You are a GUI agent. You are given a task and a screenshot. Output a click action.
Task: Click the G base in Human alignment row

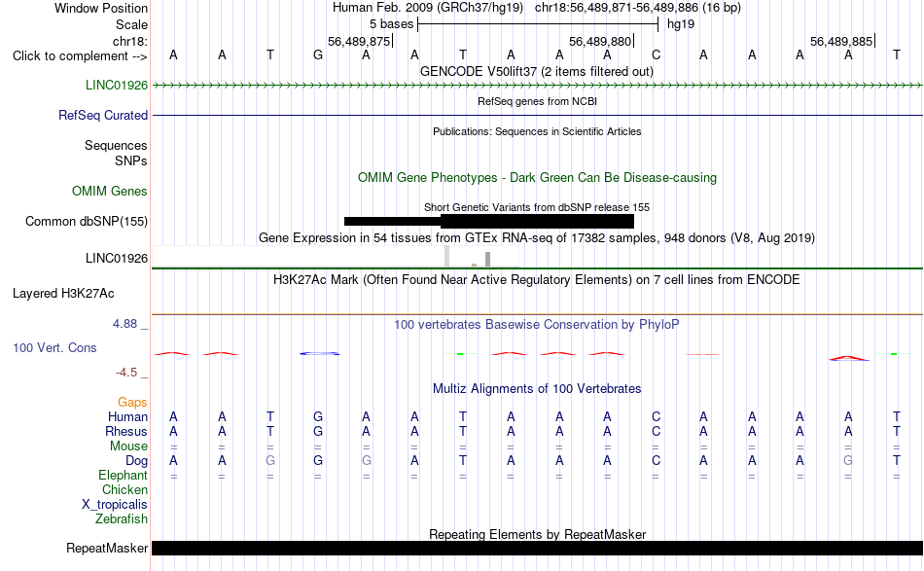[x=318, y=416]
